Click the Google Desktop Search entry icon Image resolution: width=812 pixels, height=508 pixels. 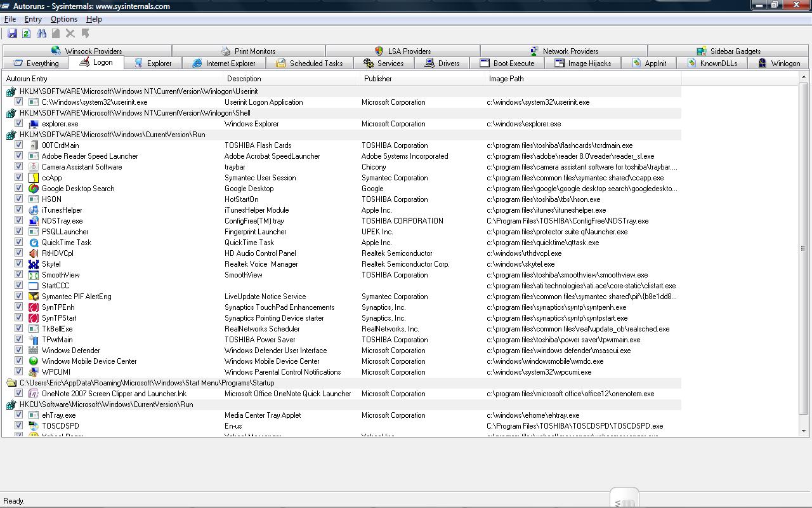click(x=34, y=189)
